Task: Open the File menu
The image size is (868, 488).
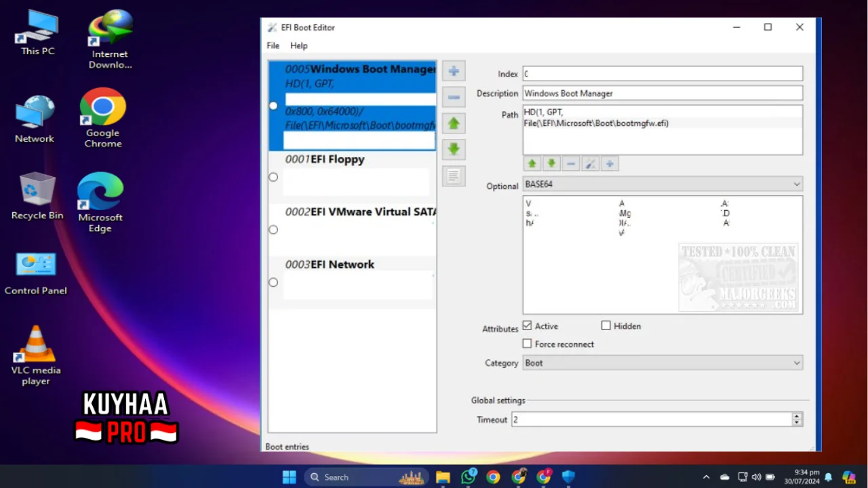Action: tap(273, 45)
